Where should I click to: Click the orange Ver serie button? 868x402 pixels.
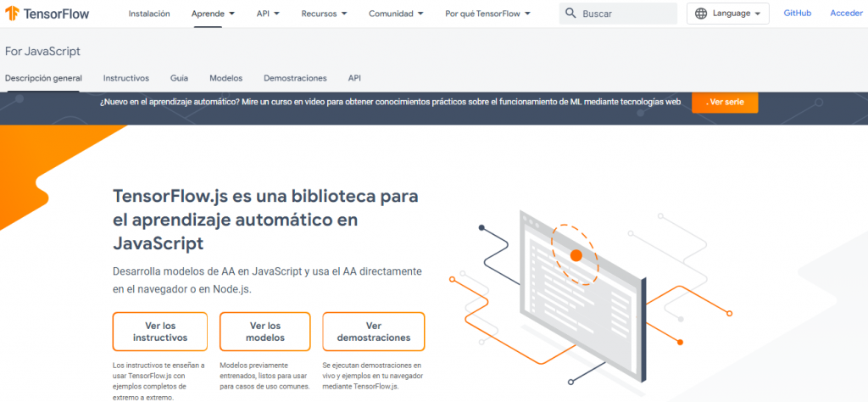(x=725, y=103)
